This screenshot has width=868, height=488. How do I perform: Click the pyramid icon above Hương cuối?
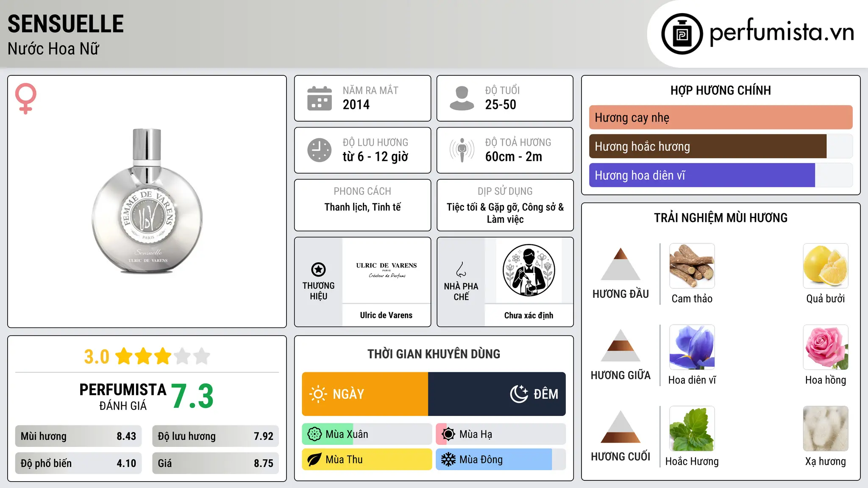[x=620, y=427]
